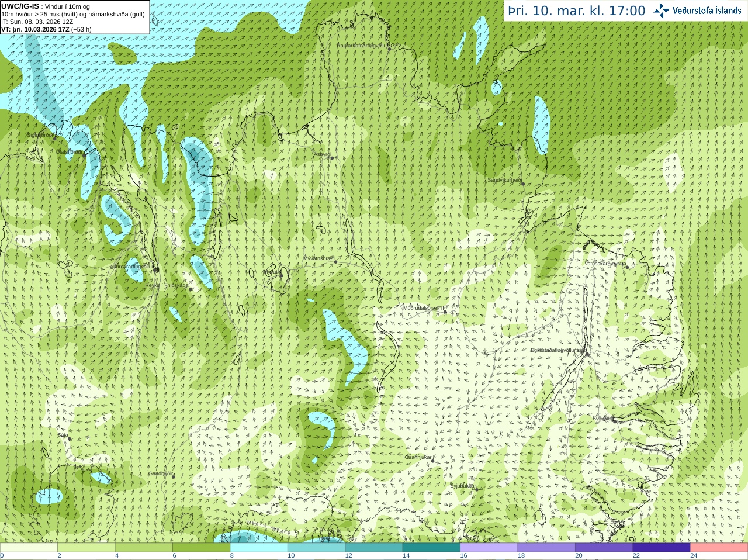The width and height of the screenshot is (748, 560).
Task: Click the Siglufjörður station label
Action: pyautogui.click(x=41, y=135)
